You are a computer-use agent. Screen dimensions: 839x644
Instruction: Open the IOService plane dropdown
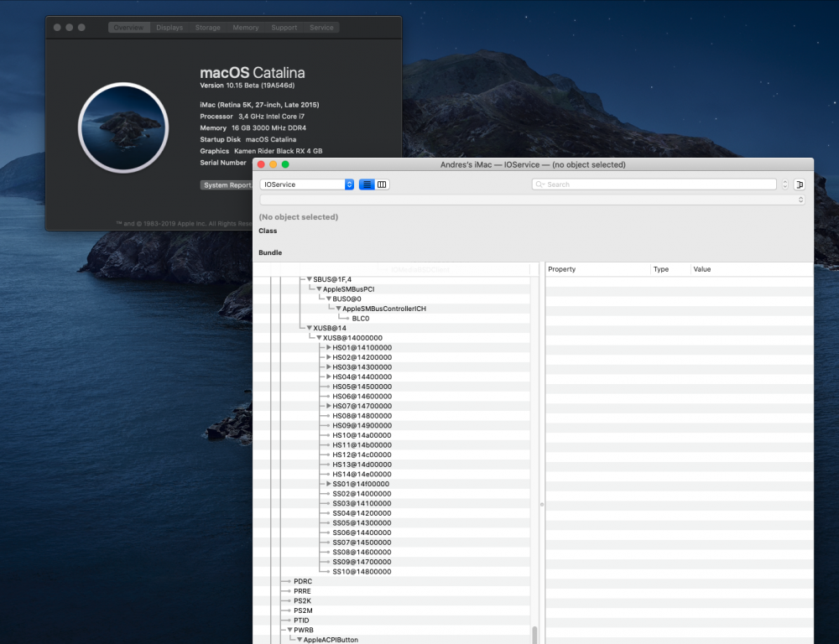(x=307, y=184)
